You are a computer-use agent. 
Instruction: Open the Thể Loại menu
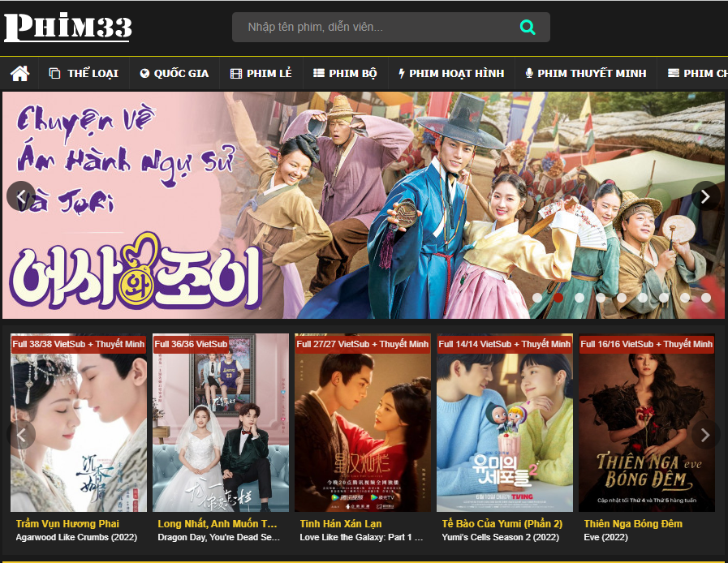pyautogui.click(x=84, y=73)
